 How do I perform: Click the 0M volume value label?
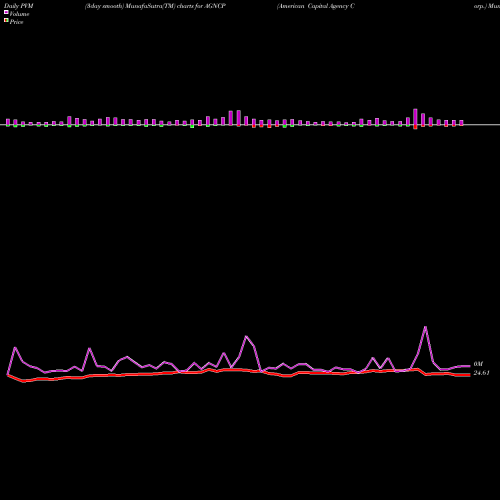pos(478,364)
